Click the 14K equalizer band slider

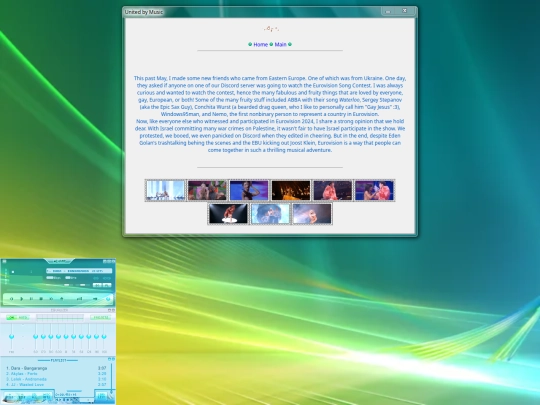point(96,336)
